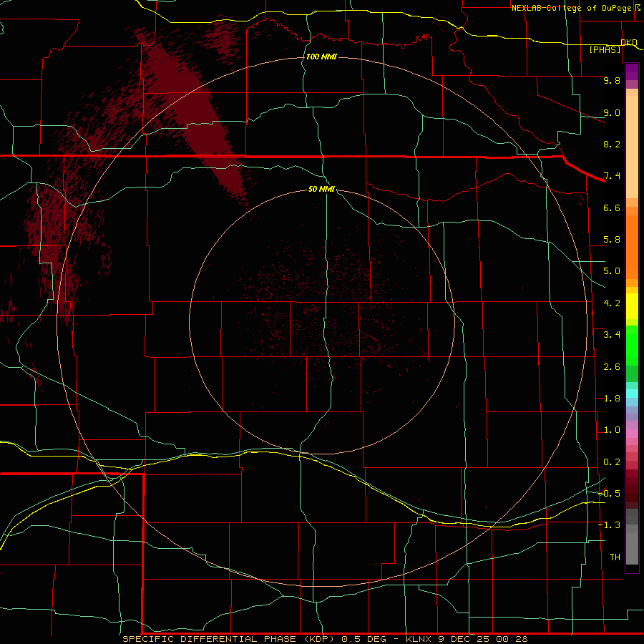Click the 9.8 value on color scale
The image size is (644, 644).
(612, 80)
